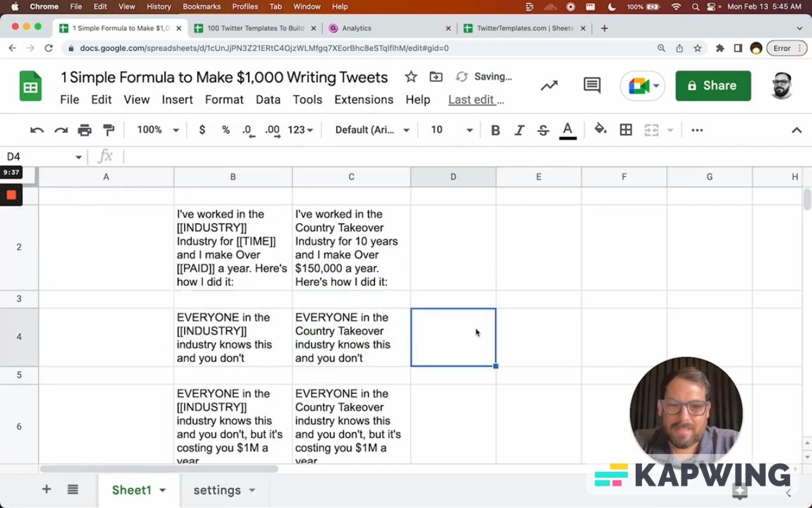812x508 pixels.
Task: Click the formula bar input
Action: pyautogui.click(x=466, y=156)
